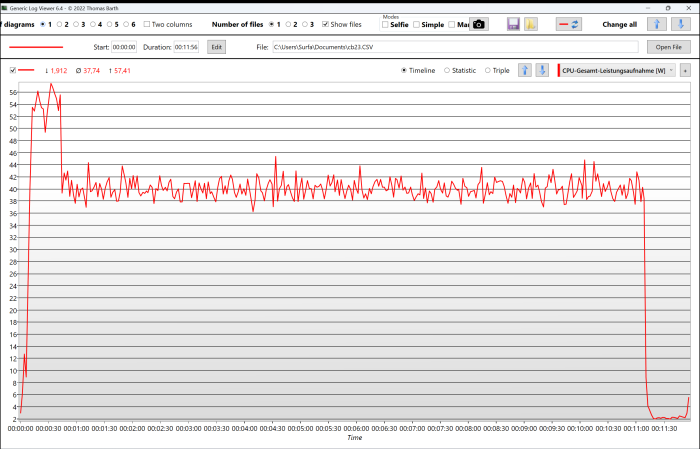The height and width of the screenshot is (449, 700).
Task: Click the Open File button
Action: tap(669, 47)
